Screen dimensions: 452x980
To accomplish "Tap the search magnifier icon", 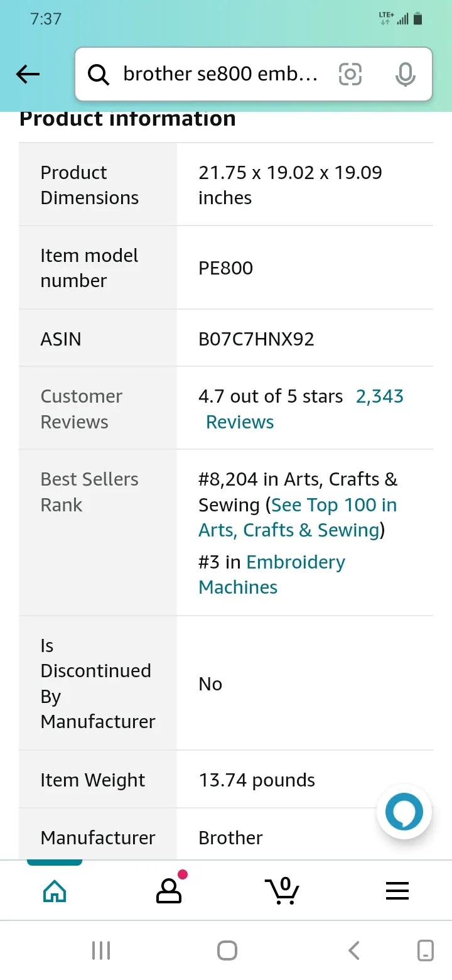I will (99, 75).
